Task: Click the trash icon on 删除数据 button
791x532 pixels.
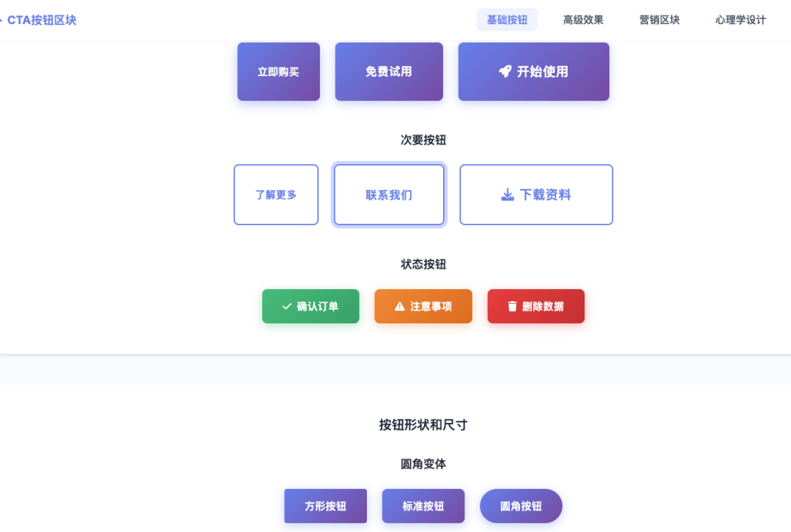Action: coord(513,306)
